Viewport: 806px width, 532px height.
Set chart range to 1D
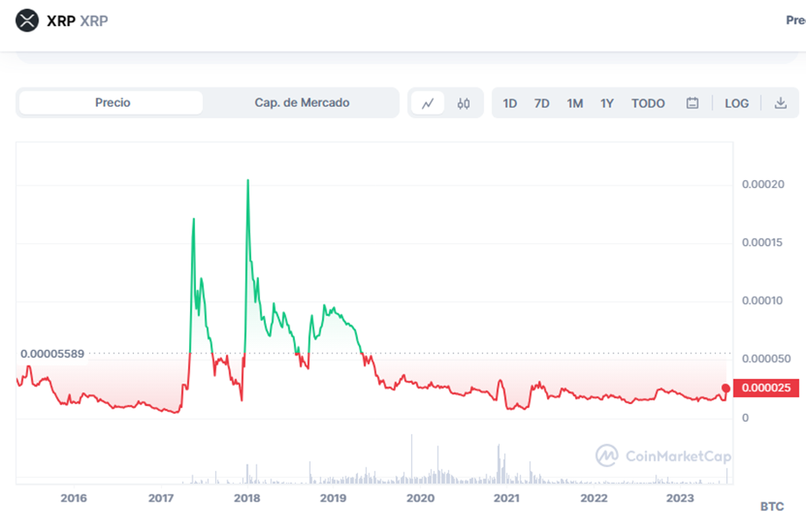click(x=509, y=104)
